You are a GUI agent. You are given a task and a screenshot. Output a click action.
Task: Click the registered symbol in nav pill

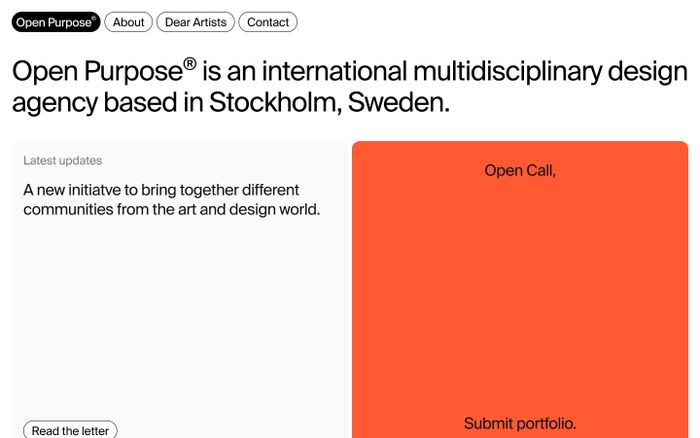[x=93, y=19]
